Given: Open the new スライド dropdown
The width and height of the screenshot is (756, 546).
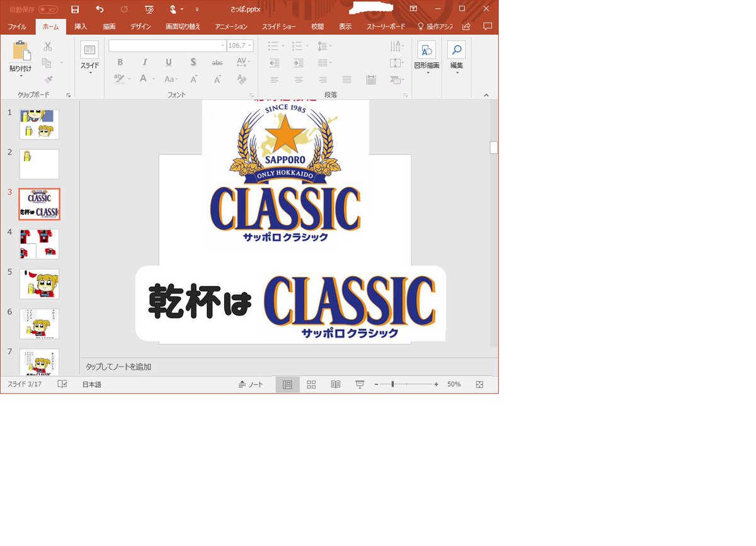Looking at the screenshot, I should point(89,58).
